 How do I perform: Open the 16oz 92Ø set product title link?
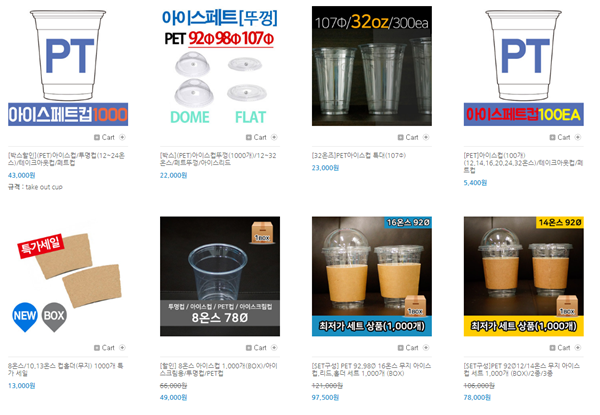point(372,369)
